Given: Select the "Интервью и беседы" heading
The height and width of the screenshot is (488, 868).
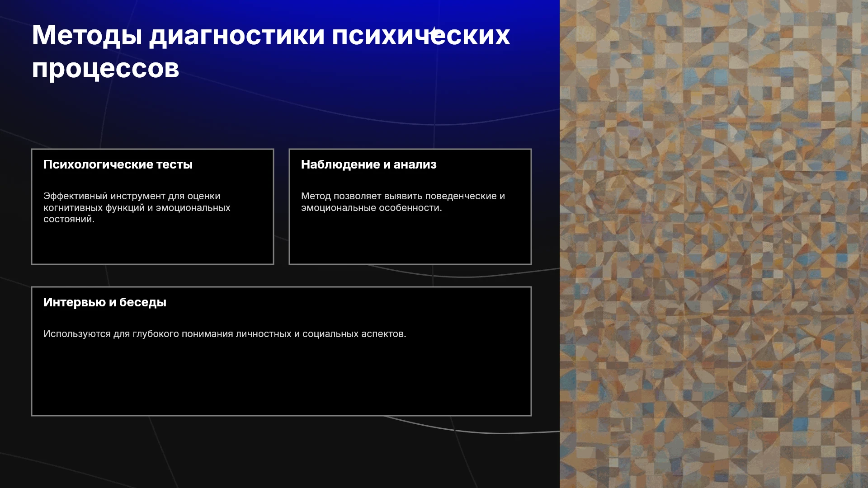Looking at the screenshot, I should [105, 302].
